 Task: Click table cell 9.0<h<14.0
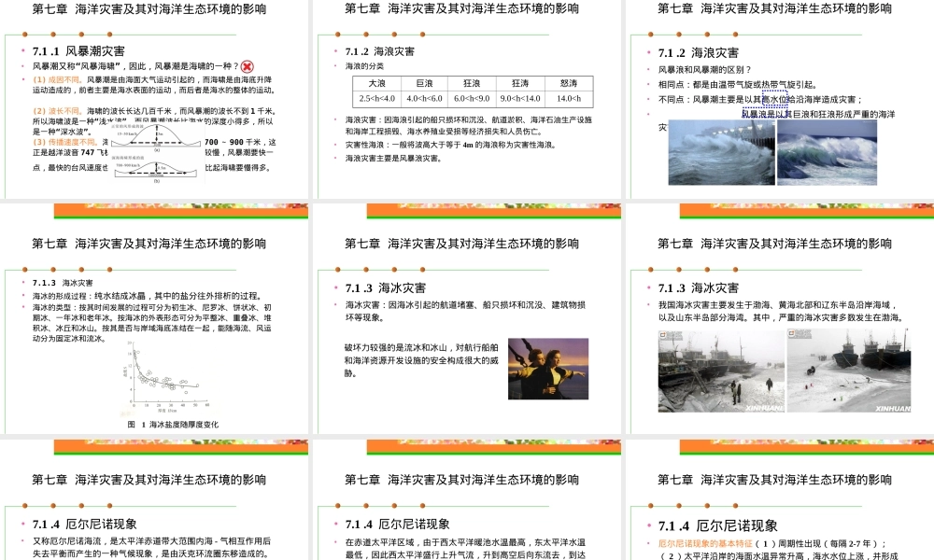tap(520, 99)
